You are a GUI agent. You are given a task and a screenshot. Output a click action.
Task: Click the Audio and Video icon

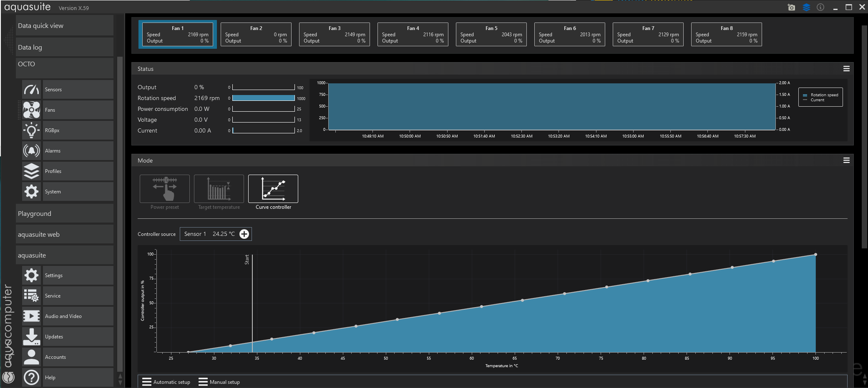[31, 316]
